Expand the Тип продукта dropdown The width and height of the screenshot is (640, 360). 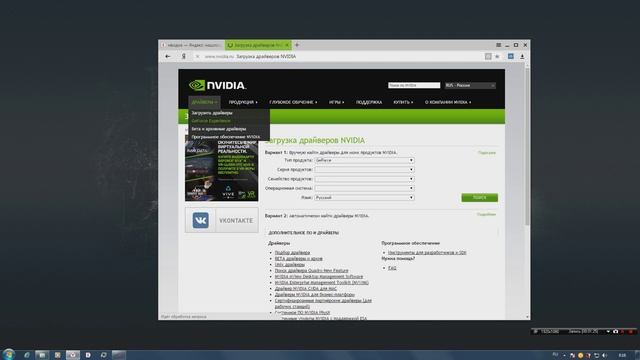[x=364, y=160]
